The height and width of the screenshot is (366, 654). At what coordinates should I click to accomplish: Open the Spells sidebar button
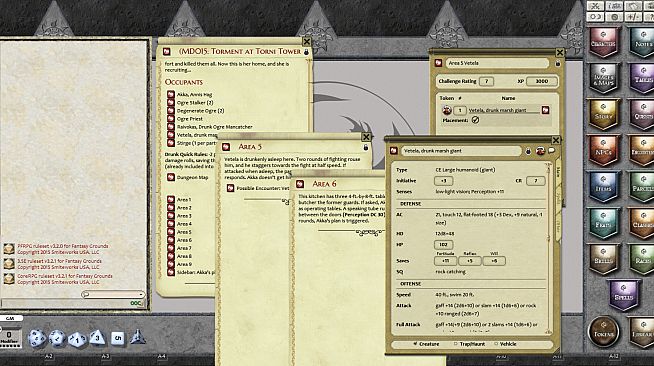pyautogui.click(x=624, y=296)
